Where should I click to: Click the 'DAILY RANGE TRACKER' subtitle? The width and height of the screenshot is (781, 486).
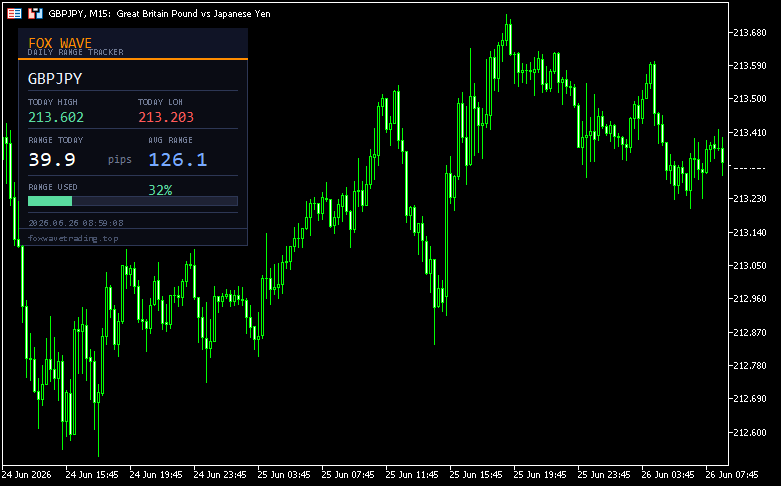coord(76,52)
